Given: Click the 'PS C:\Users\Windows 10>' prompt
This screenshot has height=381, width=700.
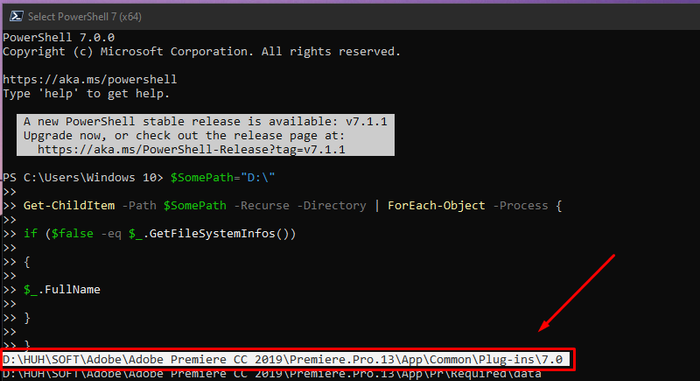Looking at the screenshot, I should 83,178.
